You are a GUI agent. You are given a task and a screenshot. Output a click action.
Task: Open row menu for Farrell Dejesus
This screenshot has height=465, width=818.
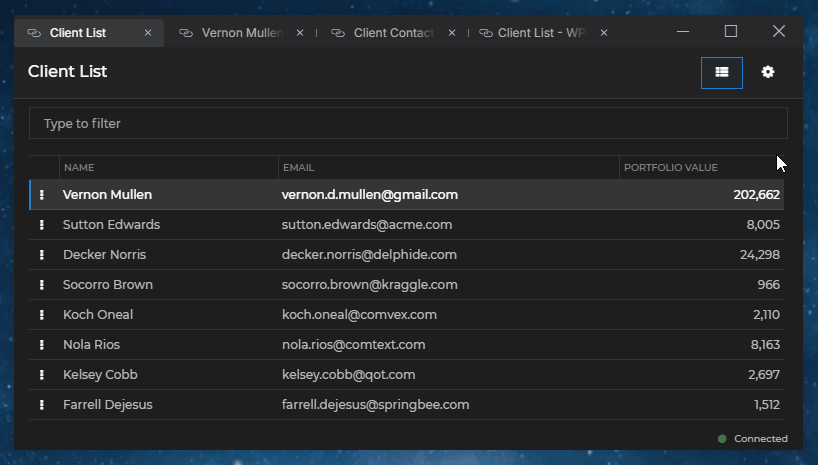42,405
